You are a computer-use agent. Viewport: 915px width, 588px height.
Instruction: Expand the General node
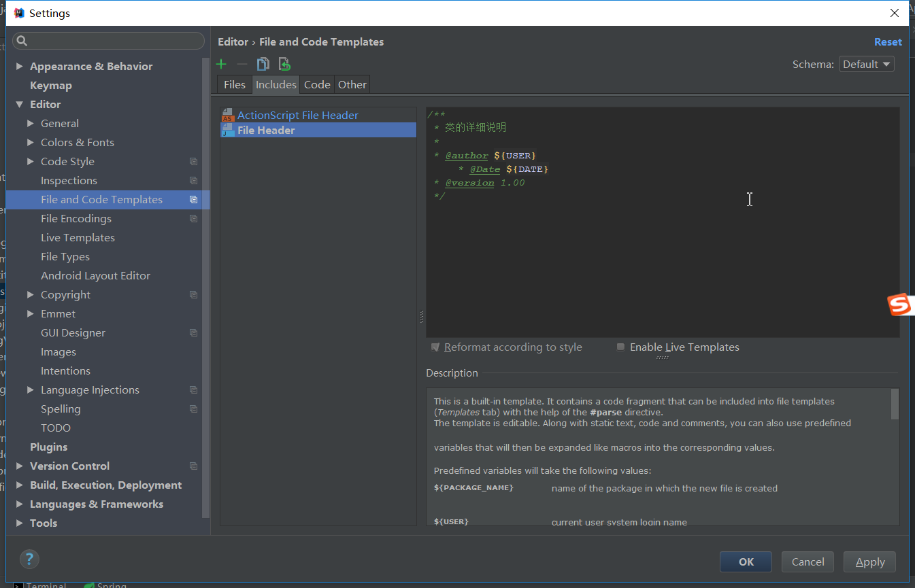point(30,124)
